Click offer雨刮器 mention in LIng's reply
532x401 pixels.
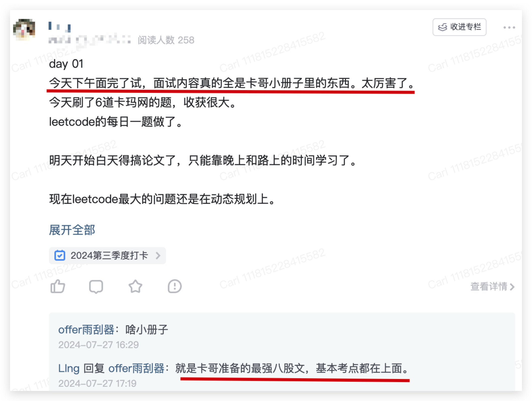pyautogui.click(x=136, y=368)
